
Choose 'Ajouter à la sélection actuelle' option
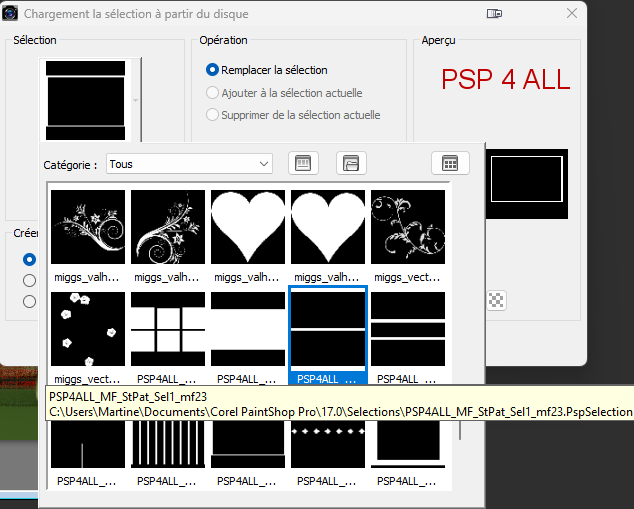tap(212, 93)
